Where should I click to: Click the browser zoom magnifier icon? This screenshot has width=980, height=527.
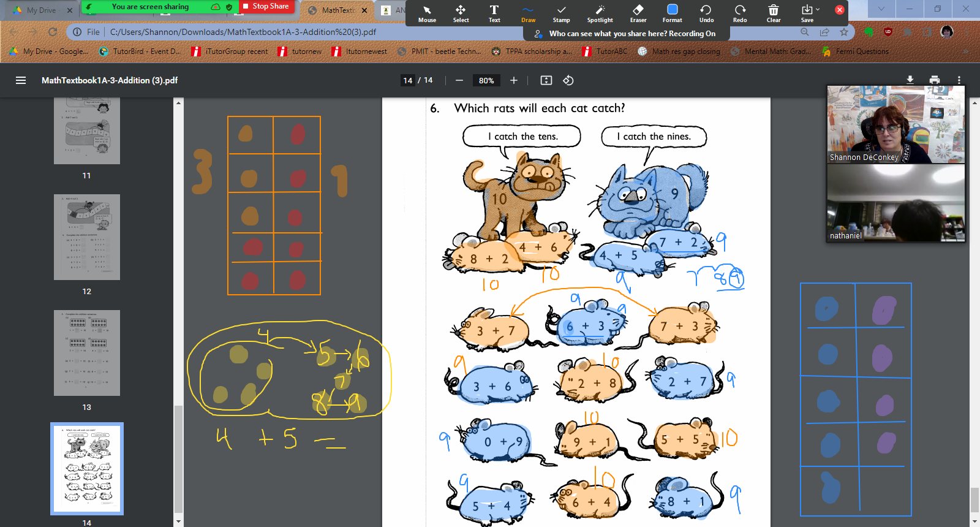point(805,32)
